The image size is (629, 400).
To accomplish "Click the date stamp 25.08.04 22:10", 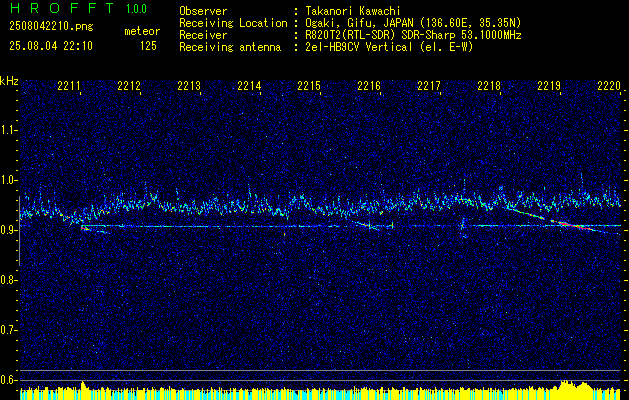I will [51, 46].
